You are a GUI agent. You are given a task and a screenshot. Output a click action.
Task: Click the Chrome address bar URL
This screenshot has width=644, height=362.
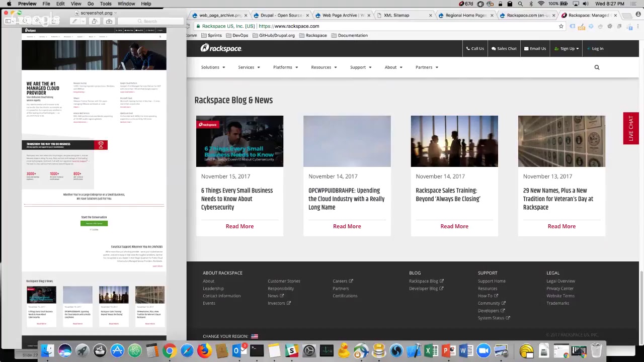(288, 26)
